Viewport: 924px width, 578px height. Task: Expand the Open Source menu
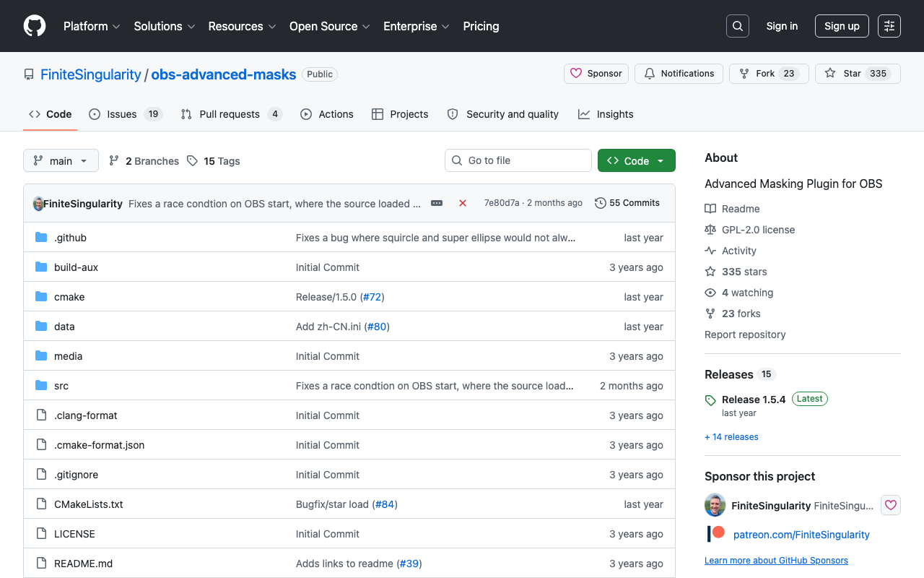330,26
